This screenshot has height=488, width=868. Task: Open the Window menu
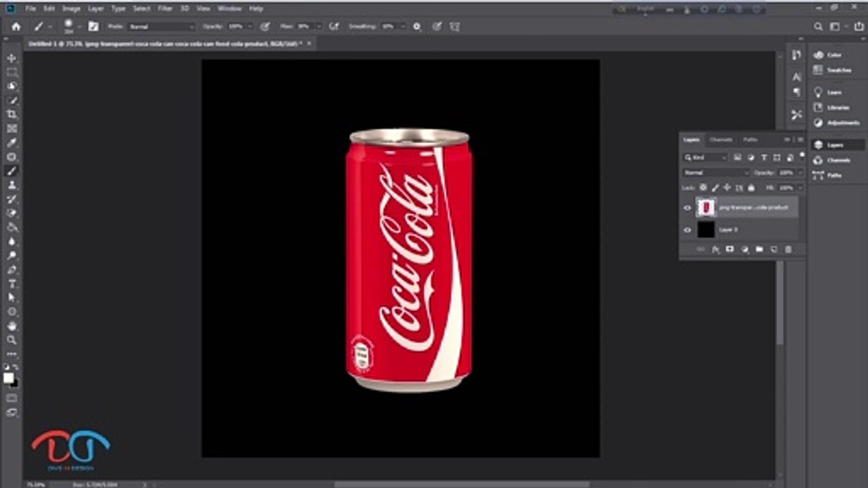229,9
